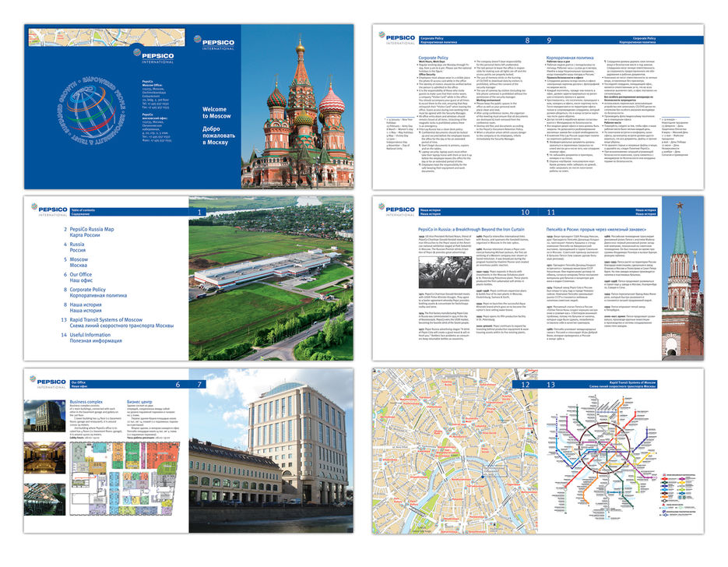The width and height of the screenshot is (728, 567).
Task: Click the 'Business complex' heading
Action: (x=86, y=402)
